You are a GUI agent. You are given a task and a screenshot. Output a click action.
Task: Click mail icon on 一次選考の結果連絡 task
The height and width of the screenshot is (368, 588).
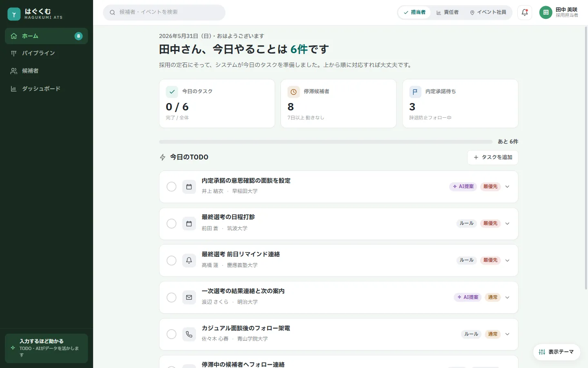click(189, 297)
